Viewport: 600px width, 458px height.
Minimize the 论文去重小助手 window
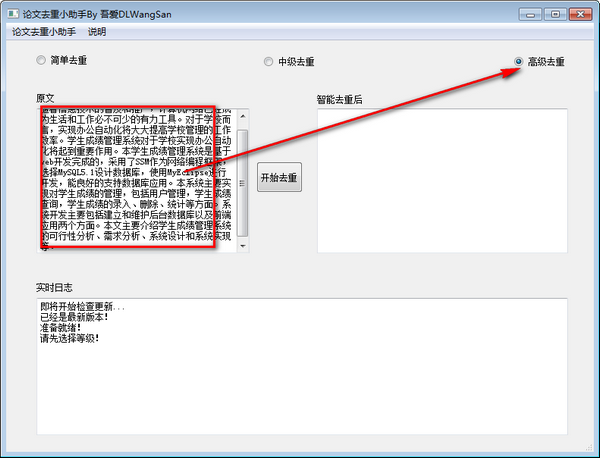click(528, 10)
